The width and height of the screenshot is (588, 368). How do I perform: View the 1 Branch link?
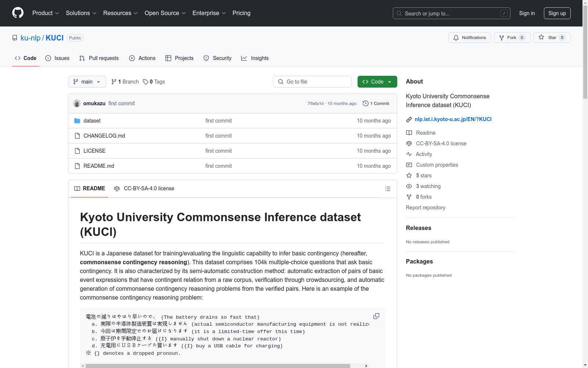click(x=125, y=82)
